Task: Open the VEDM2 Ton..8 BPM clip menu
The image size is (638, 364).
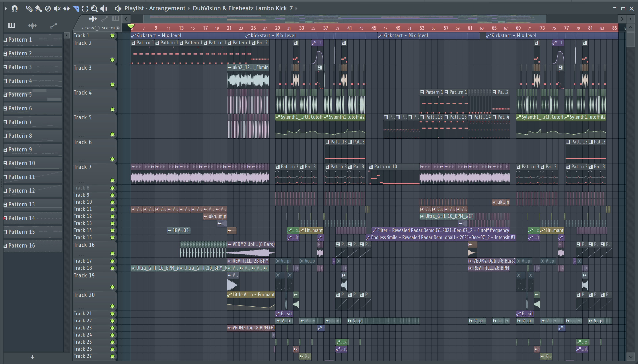Action: pyautogui.click(x=229, y=328)
